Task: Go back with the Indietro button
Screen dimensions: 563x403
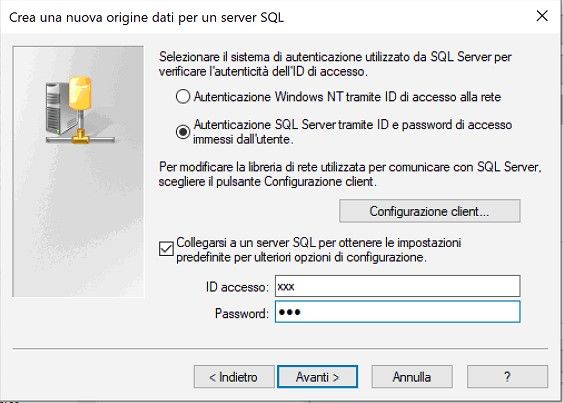Action: pos(234,377)
